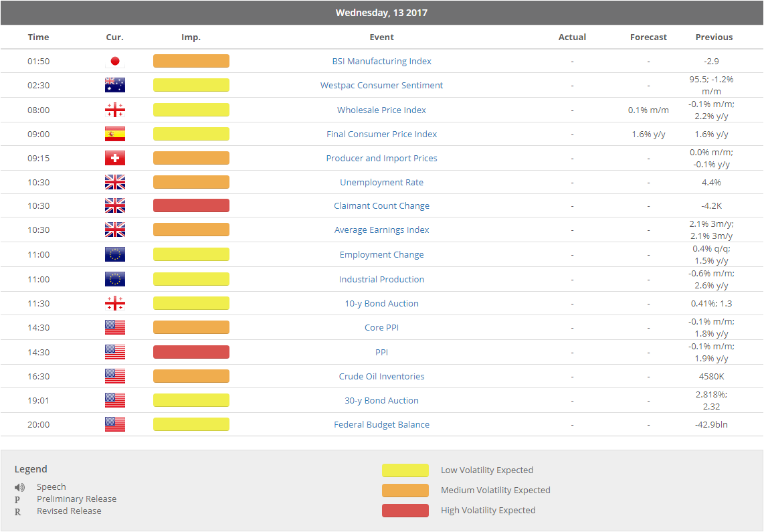Image resolution: width=764 pixels, height=532 pixels.
Task: Click the EU flag beside Industrial Production
Action: click(x=114, y=280)
